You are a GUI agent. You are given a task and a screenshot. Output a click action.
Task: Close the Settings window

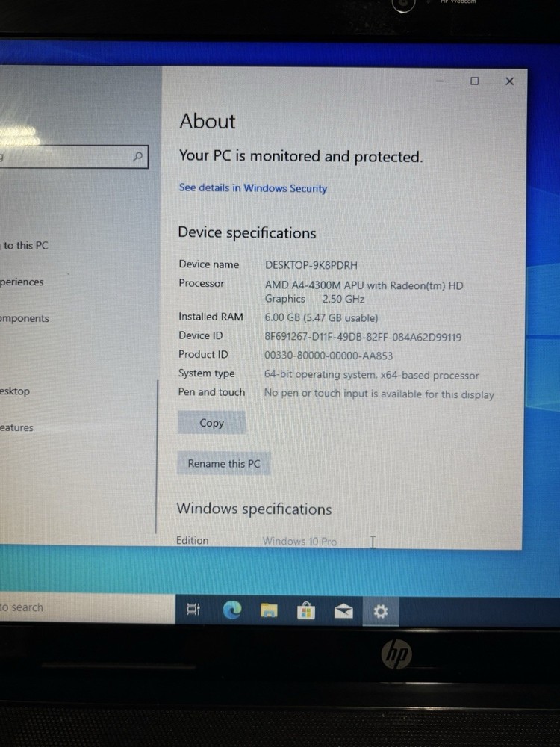(509, 81)
